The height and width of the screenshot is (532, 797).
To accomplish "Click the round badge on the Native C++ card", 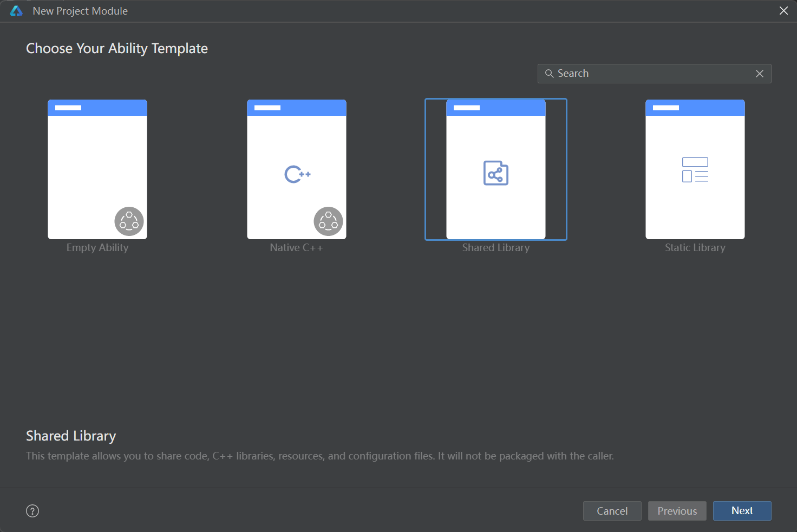I will pos(328,221).
